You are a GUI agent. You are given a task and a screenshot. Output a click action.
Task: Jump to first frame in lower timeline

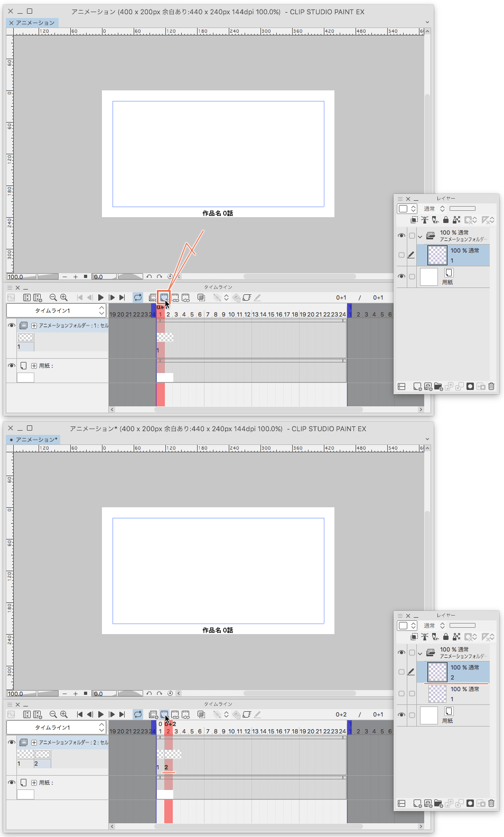pos(80,714)
